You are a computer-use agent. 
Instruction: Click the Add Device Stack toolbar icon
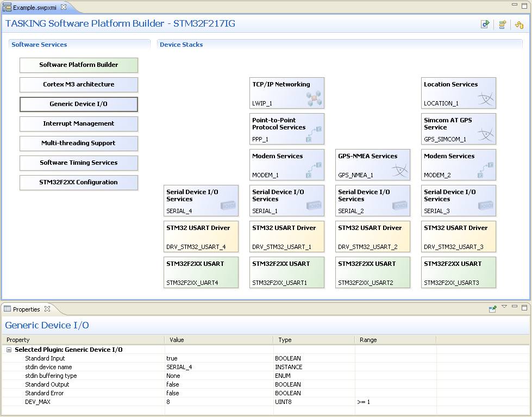503,24
